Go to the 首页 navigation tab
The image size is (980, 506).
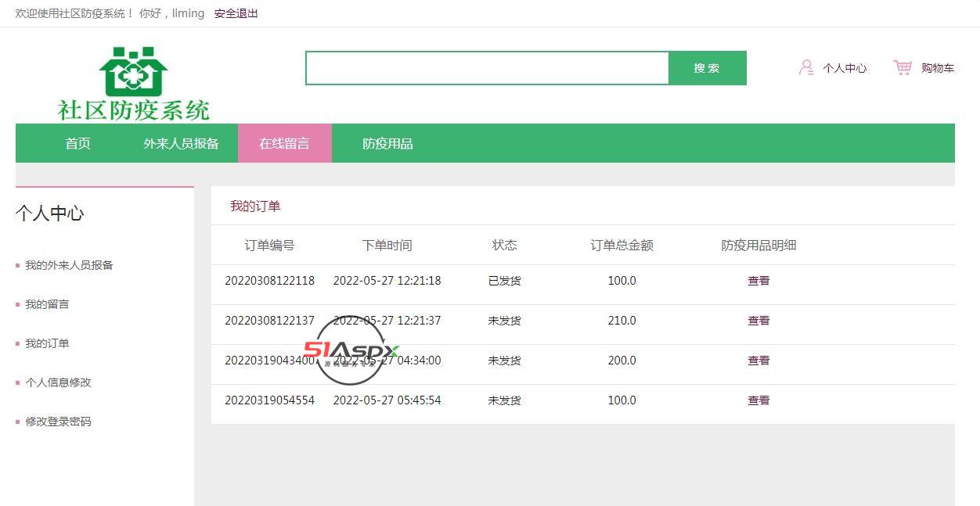[77, 143]
